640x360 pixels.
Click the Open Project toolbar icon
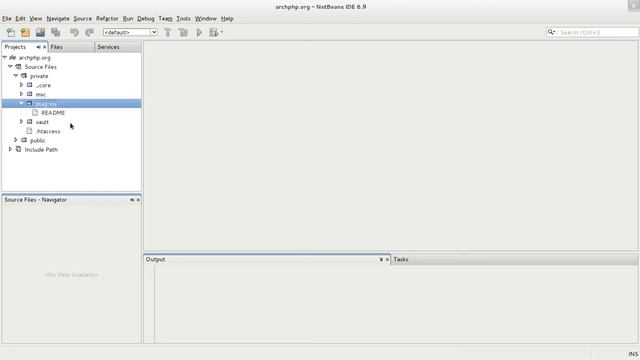tap(40, 32)
